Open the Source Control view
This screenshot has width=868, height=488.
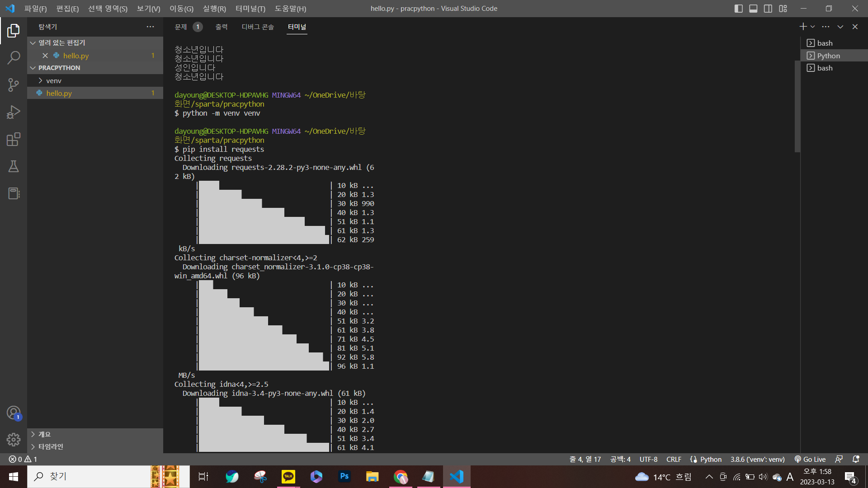click(14, 85)
